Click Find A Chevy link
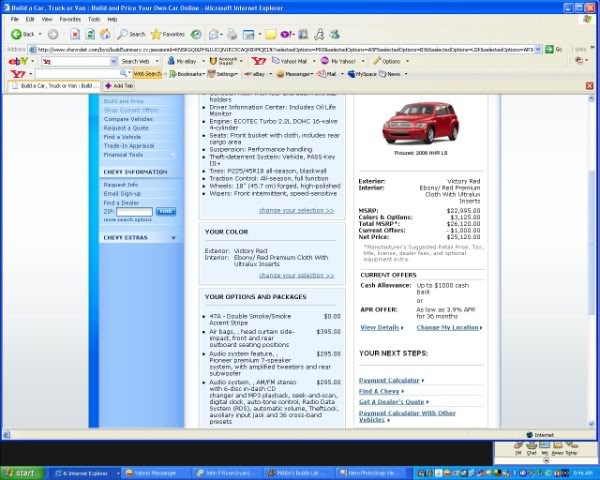 pyautogui.click(x=379, y=391)
